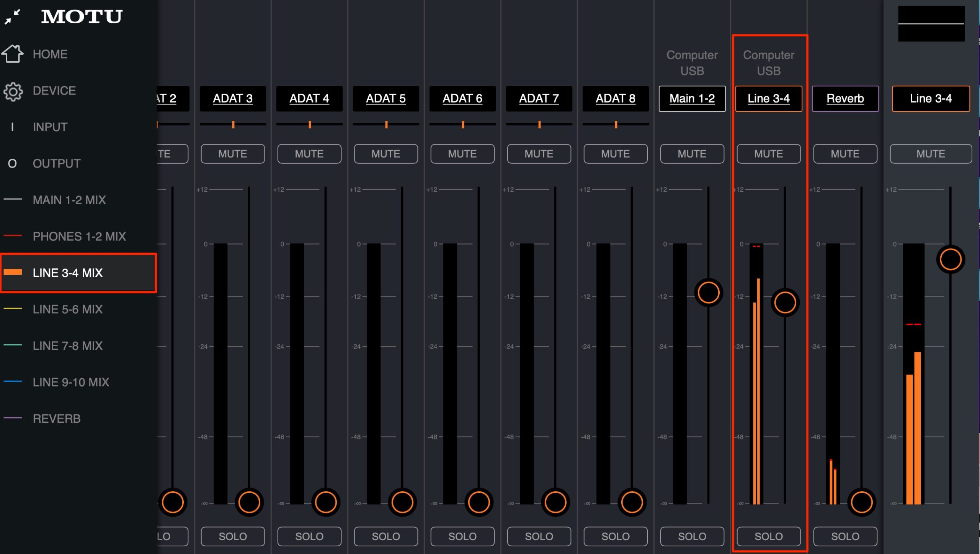Image resolution: width=980 pixels, height=554 pixels.
Task: Click the ADAT 3 channel name
Action: coord(233,99)
